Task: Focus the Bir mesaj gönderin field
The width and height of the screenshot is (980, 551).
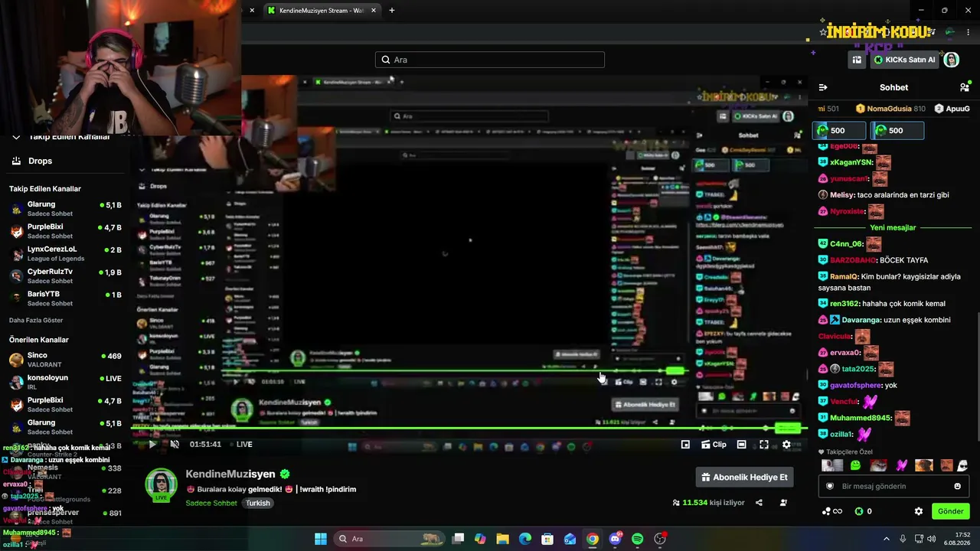Action: tap(893, 486)
